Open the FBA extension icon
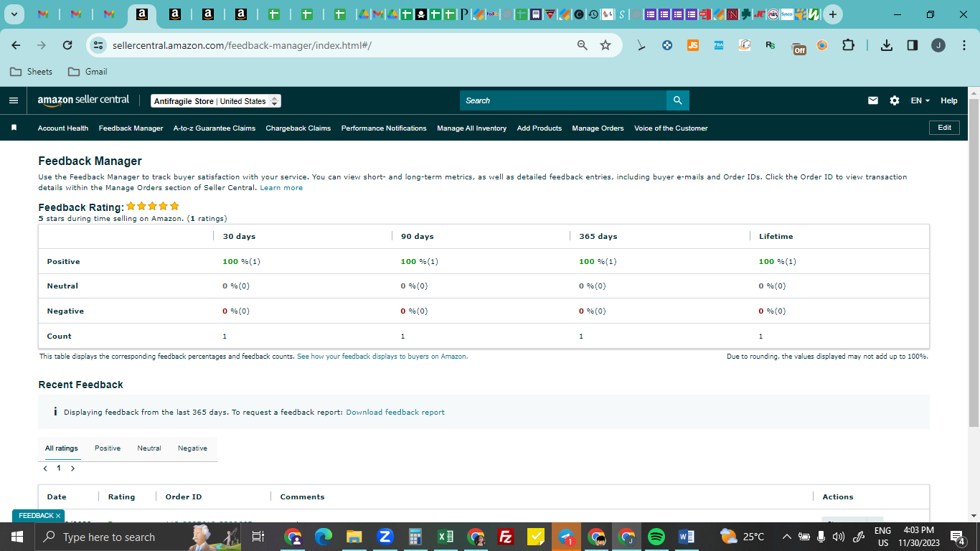The width and height of the screenshot is (980, 551). click(718, 45)
